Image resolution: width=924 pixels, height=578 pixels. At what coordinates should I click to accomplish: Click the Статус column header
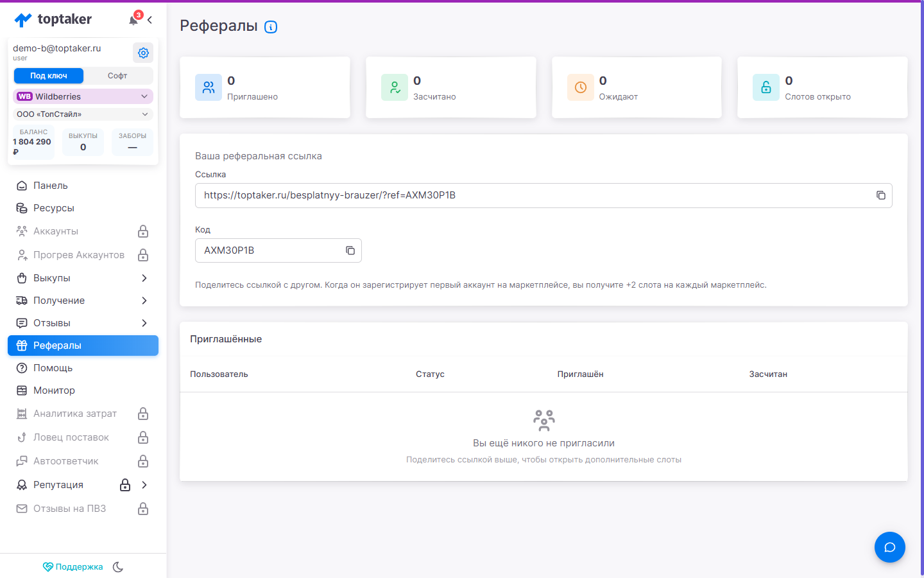pos(430,374)
